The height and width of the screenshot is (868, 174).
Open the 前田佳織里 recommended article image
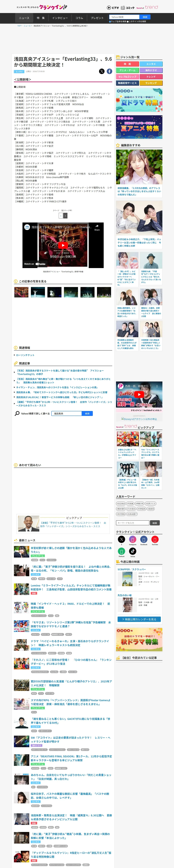click(x=139, y=167)
